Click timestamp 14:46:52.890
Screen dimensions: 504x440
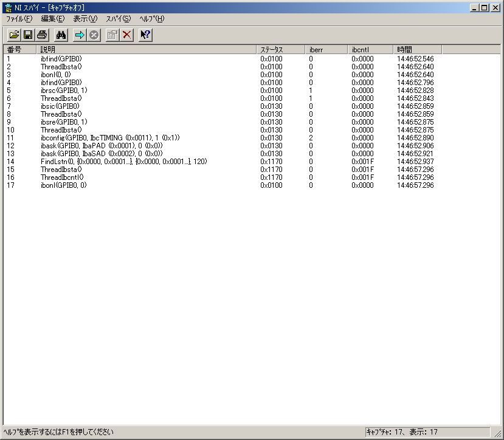[x=415, y=137]
